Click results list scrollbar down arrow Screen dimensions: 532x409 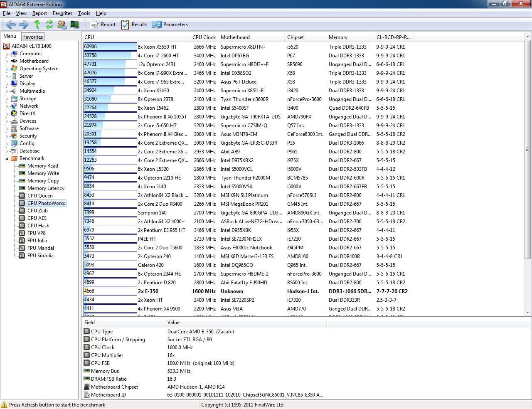click(x=528, y=313)
